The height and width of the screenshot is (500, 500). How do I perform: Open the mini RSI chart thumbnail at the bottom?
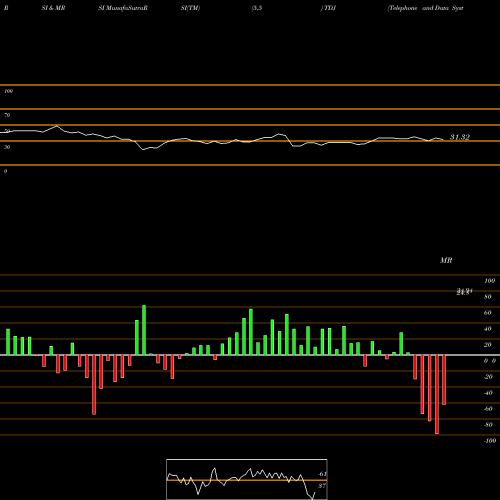click(x=247, y=479)
